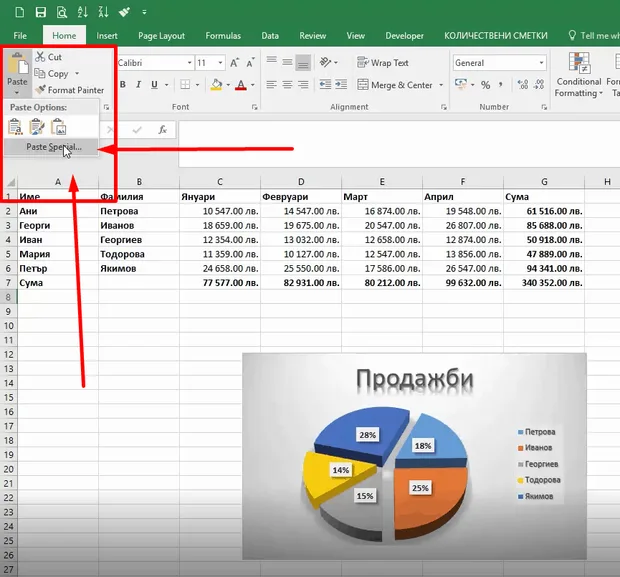The width and height of the screenshot is (620, 577).
Task: Sort Z to A via quick access icon
Action: [104, 12]
